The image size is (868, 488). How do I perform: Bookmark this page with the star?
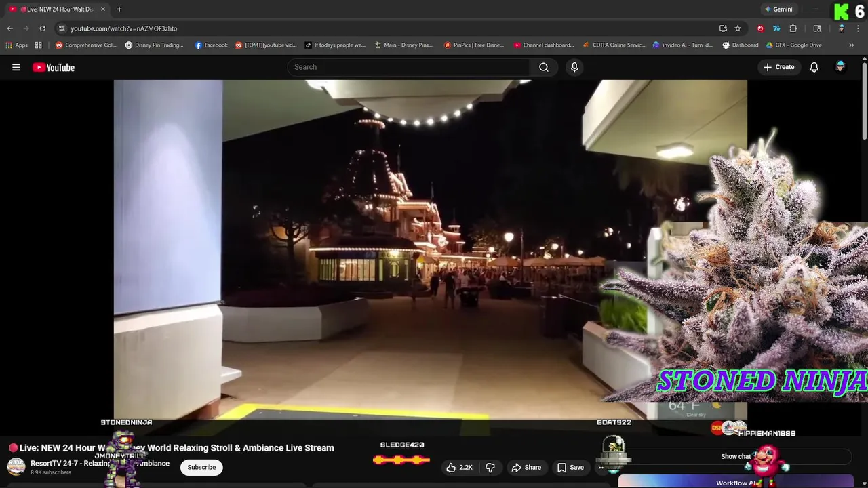[738, 28]
